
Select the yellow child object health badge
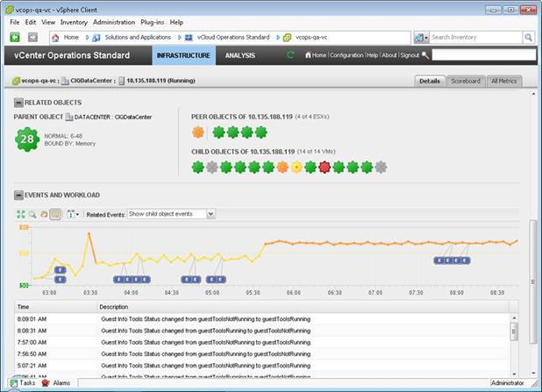296,167
